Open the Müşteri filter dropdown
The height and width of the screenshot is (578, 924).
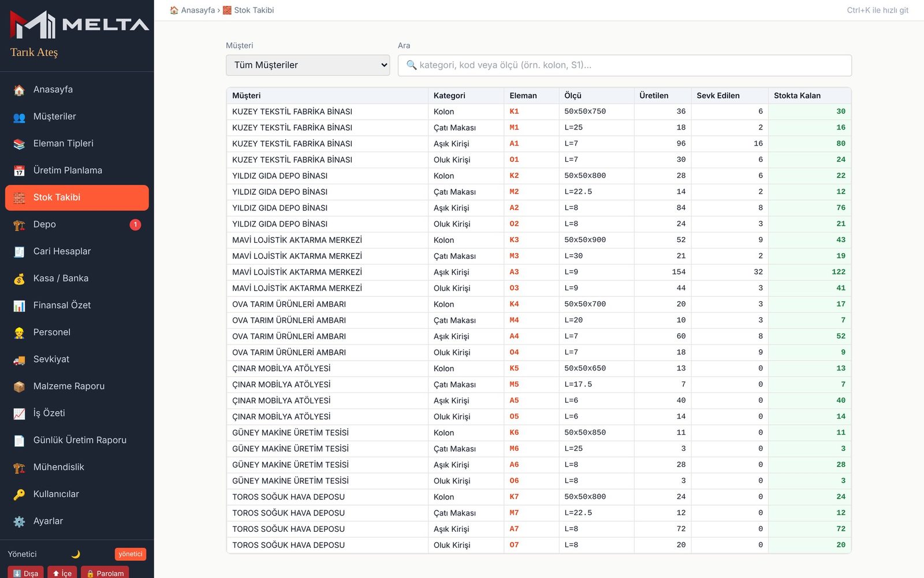(x=308, y=65)
